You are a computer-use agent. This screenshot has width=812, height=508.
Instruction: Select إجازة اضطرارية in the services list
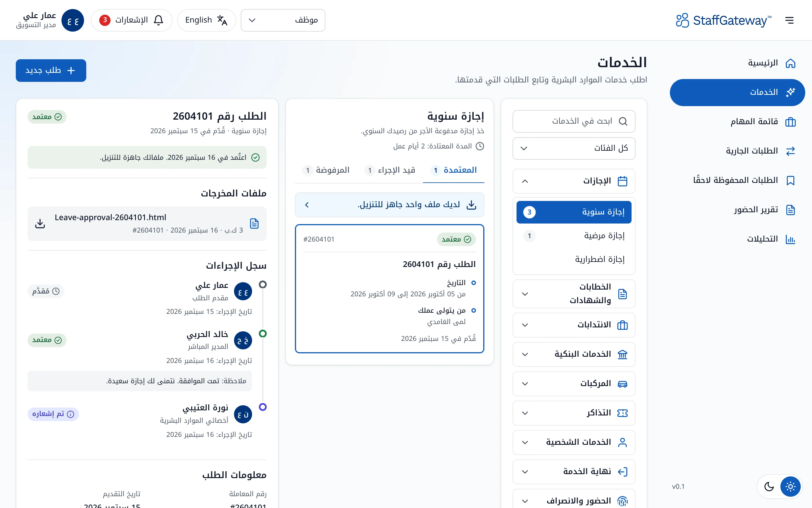click(x=574, y=259)
